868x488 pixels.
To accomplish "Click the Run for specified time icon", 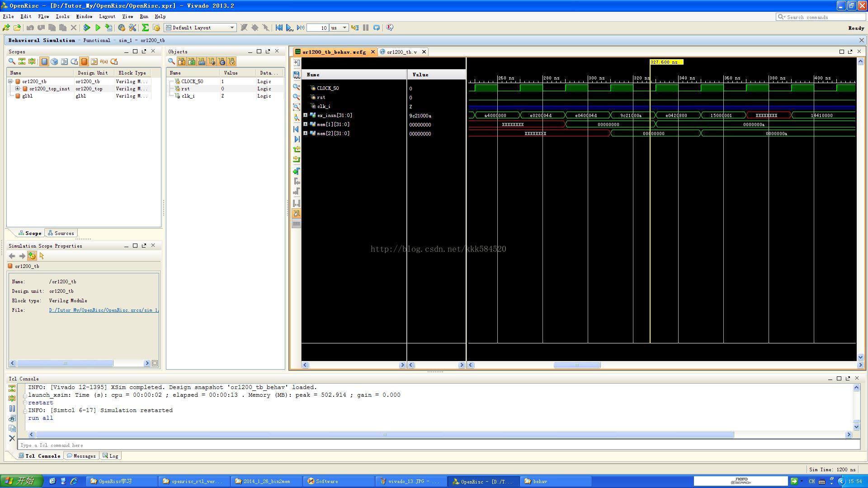I will tap(301, 28).
